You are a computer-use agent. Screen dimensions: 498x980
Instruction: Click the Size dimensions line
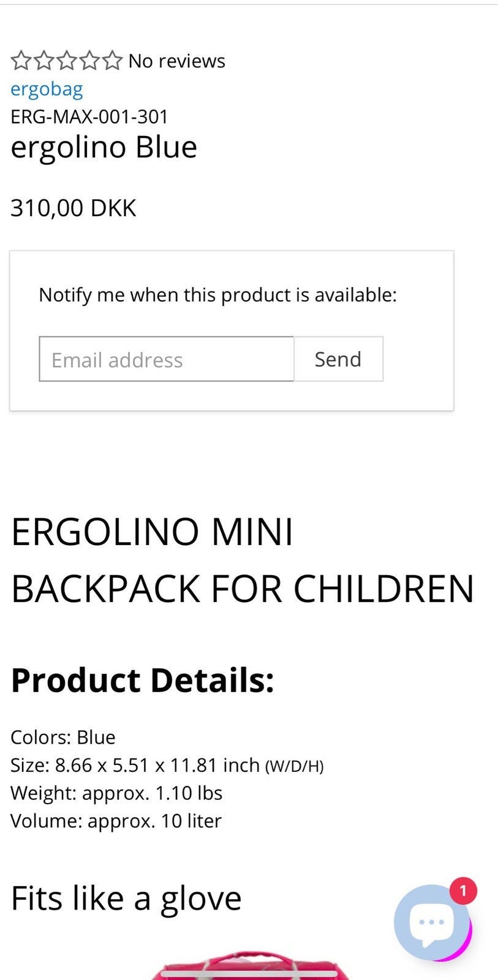click(x=167, y=766)
